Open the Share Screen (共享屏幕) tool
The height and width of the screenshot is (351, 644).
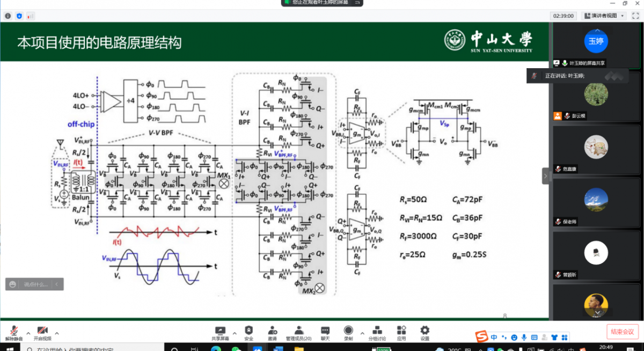[219, 333]
